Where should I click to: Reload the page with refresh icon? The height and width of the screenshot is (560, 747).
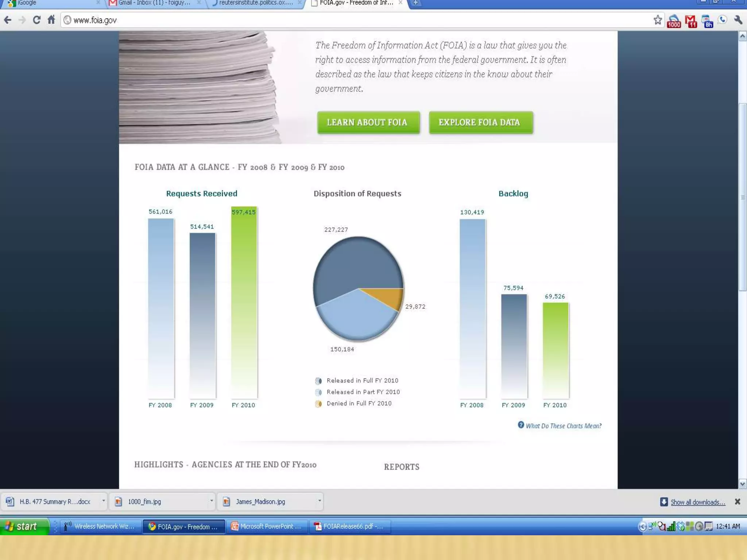(36, 20)
